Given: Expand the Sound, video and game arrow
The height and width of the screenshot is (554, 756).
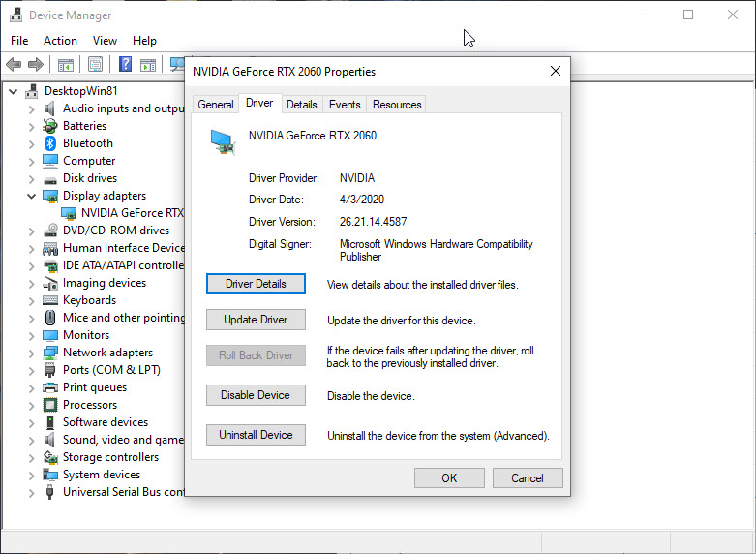Looking at the screenshot, I should point(31,440).
